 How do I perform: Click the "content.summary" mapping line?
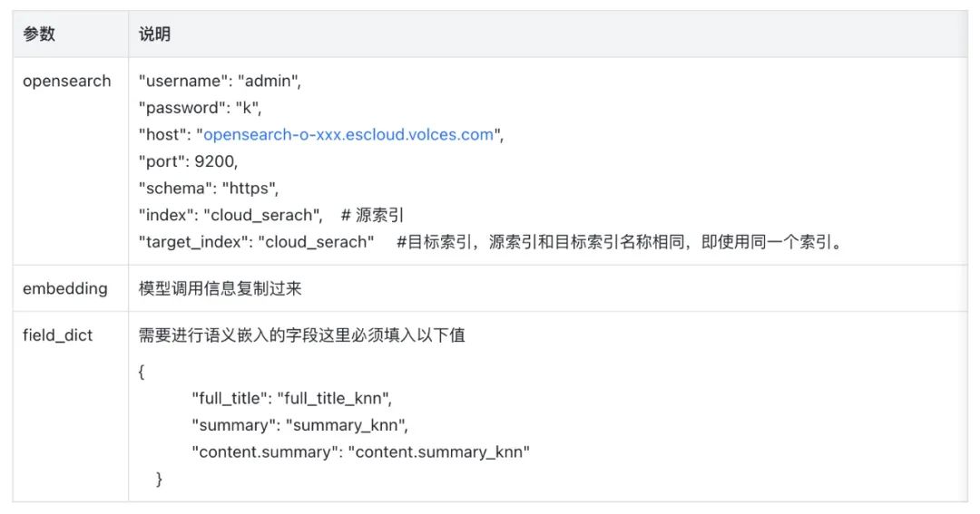point(359,451)
